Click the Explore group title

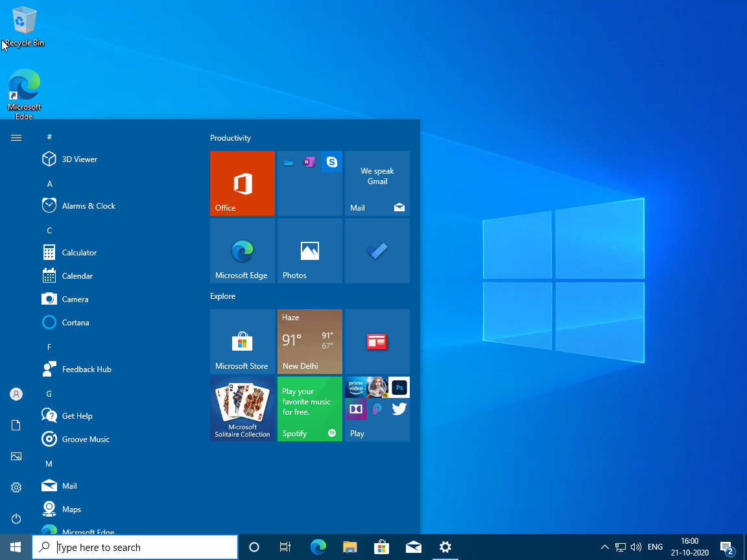pyautogui.click(x=222, y=296)
